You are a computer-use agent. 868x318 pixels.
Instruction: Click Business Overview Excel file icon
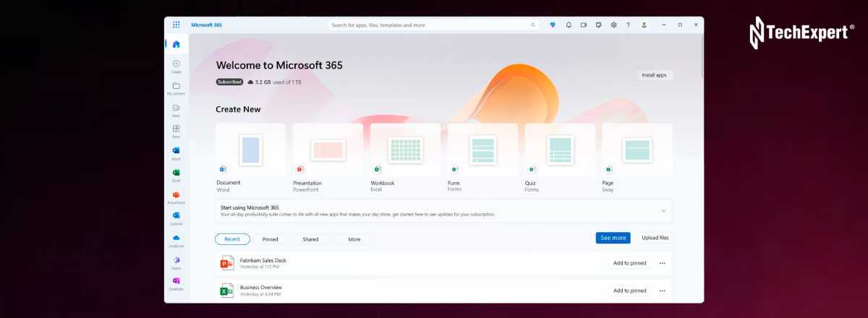(227, 291)
